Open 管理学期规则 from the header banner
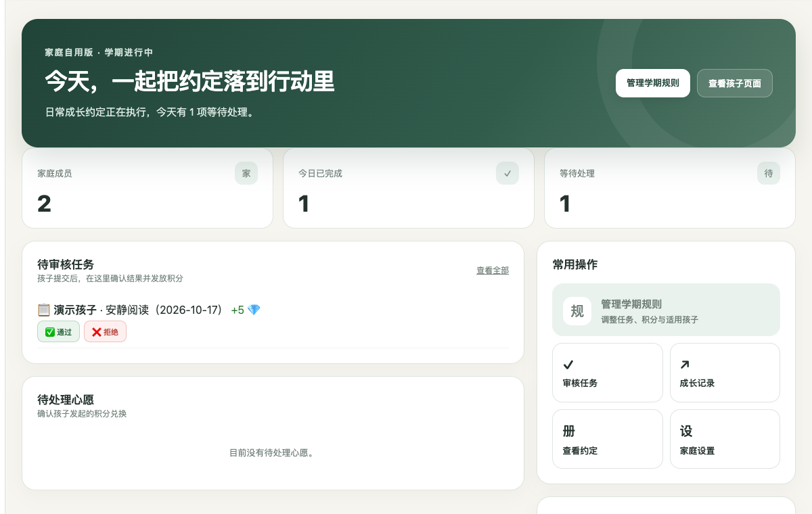Image resolution: width=812 pixels, height=514 pixels. pyautogui.click(x=653, y=83)
